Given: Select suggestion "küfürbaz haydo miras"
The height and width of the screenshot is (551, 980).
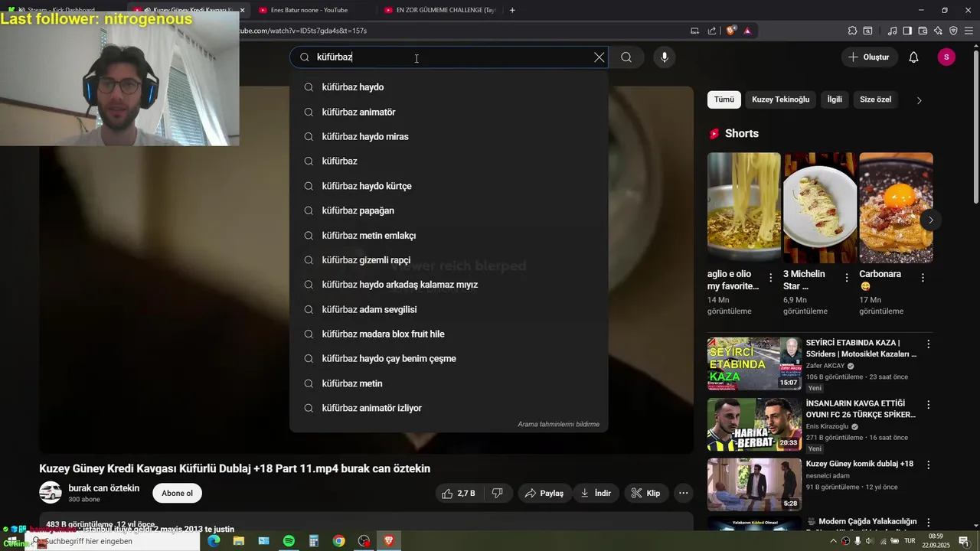Looking at the screenshot, I should click(449, 136).
